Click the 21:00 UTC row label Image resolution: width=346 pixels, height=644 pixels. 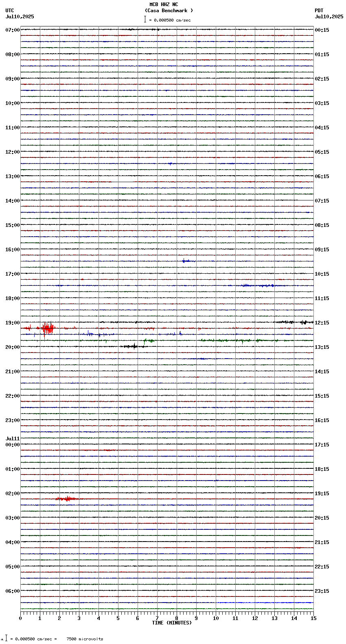[x=13, y=372]
